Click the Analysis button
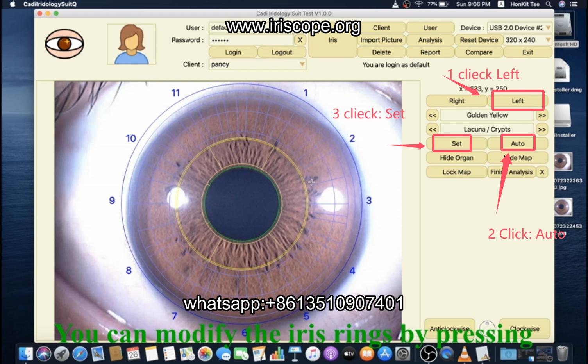Screen dimensions: 588x364 (x=430, y=40)
